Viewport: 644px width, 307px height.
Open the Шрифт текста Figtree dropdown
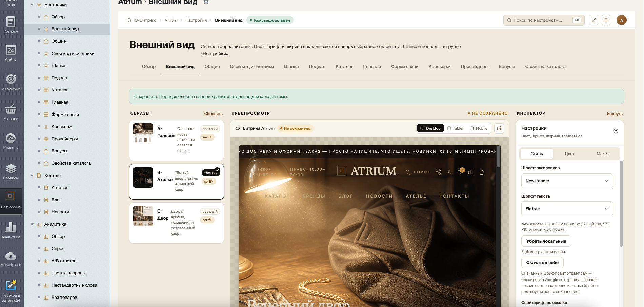(567, 209)
